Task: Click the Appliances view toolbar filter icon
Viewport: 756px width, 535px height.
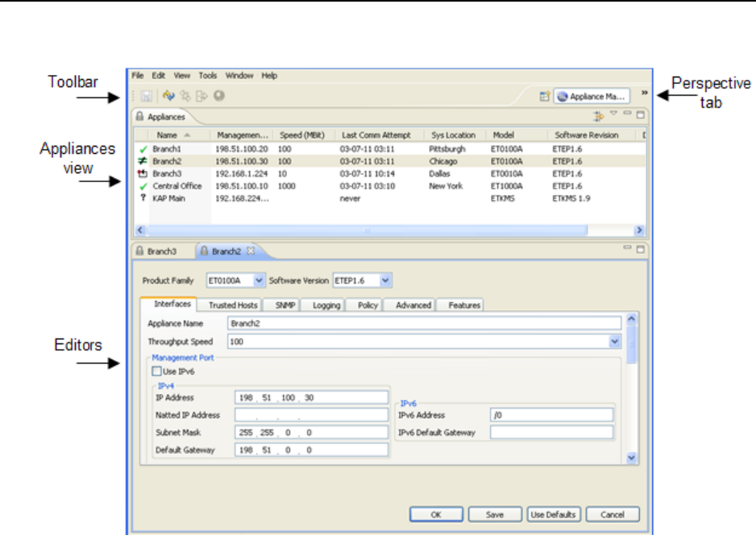Action: click(x=599, y=116)
